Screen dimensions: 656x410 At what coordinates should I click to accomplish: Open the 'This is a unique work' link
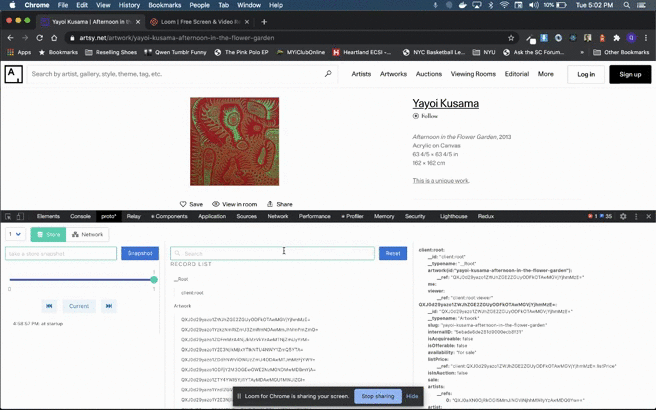(x=441, y=181)
